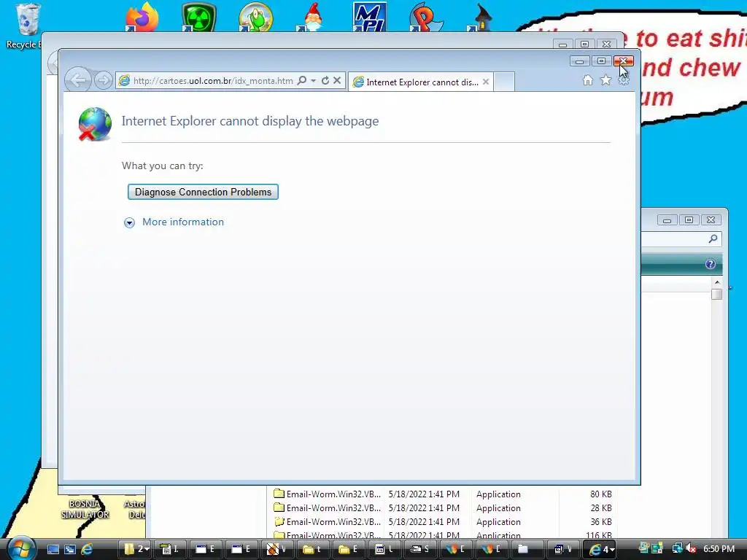Refresh the page with the reload icon
Viewport: 747px width, 560px height.
pyautogui.click(x=325, y=80)
